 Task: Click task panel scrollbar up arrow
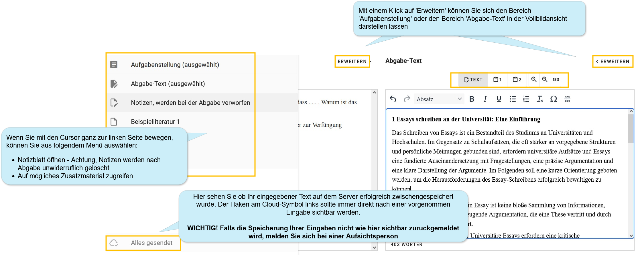(x=374, y=93)
